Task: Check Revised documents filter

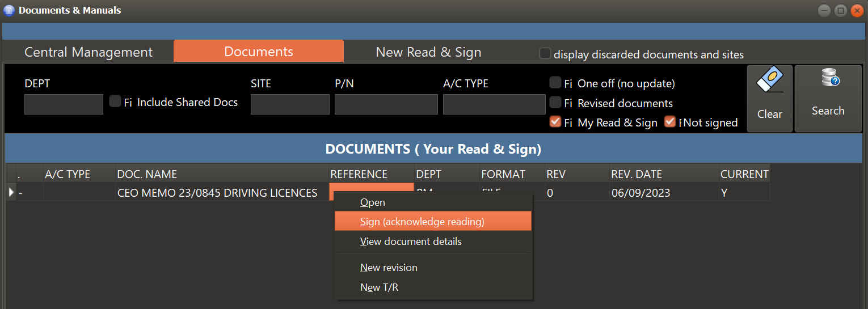Action: pyautogui.click(x=555, y=103)
